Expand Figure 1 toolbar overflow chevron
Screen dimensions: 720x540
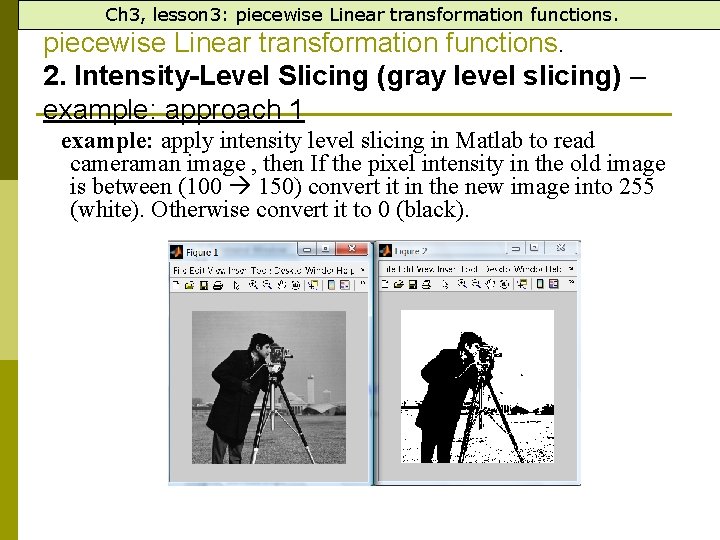tap(363, 283)
